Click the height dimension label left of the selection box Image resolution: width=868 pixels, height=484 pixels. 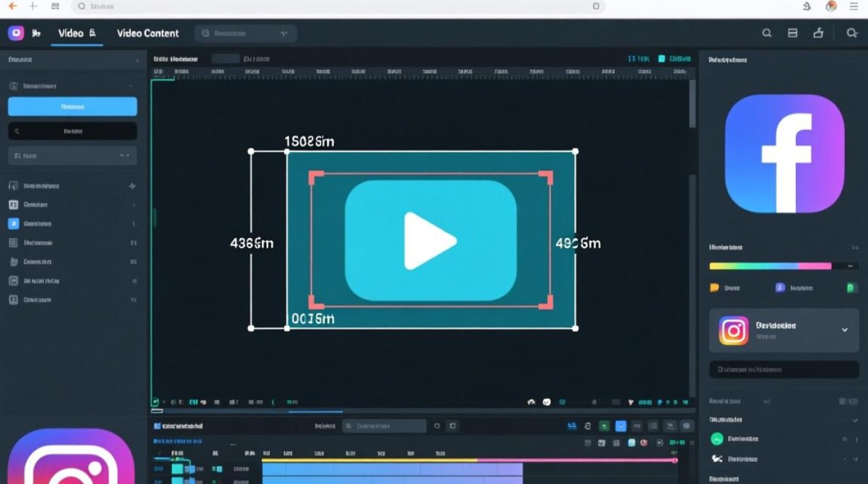(x=252, y=243)
